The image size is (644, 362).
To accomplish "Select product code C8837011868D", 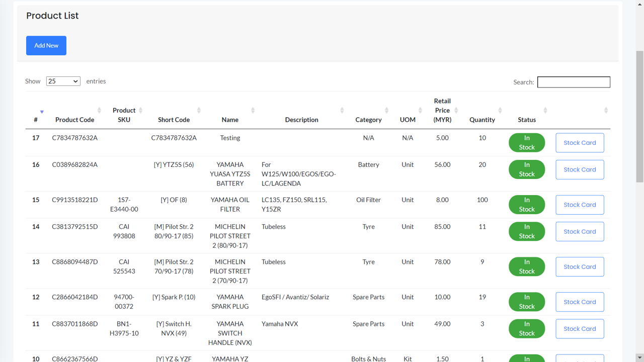I will coord(75,324).
